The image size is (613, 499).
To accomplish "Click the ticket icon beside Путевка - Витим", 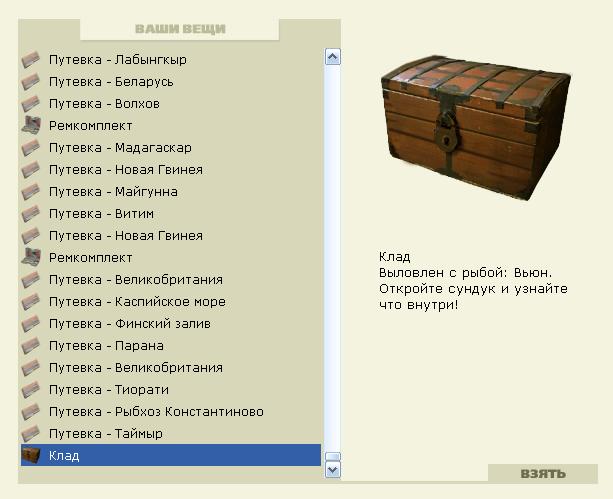I will (30, 214).
